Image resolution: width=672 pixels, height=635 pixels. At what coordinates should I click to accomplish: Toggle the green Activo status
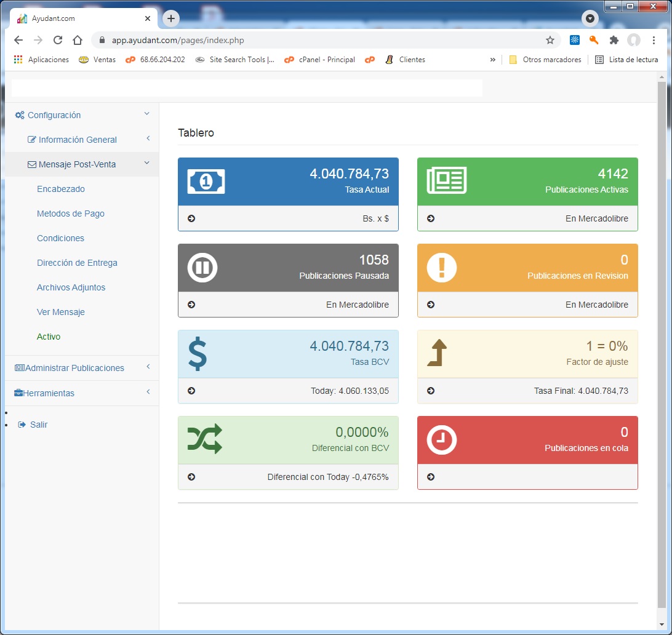pyautogui.click(x=49, y=337)
